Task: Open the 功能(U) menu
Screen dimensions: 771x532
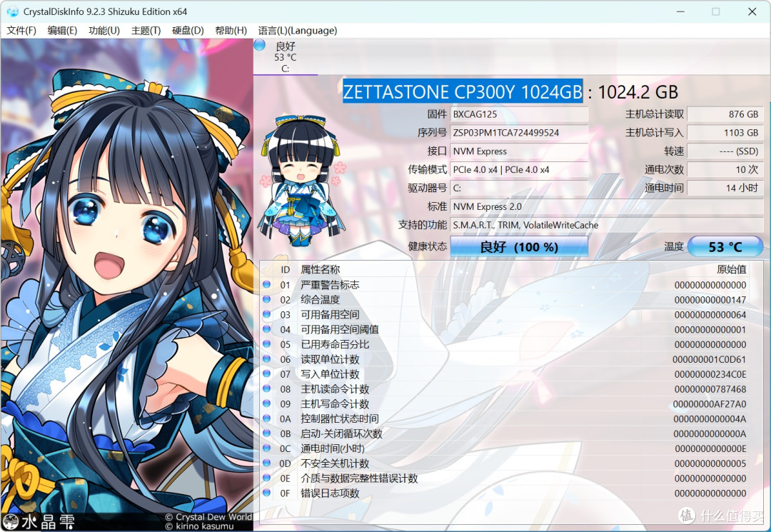Action: tap(104, 31)
